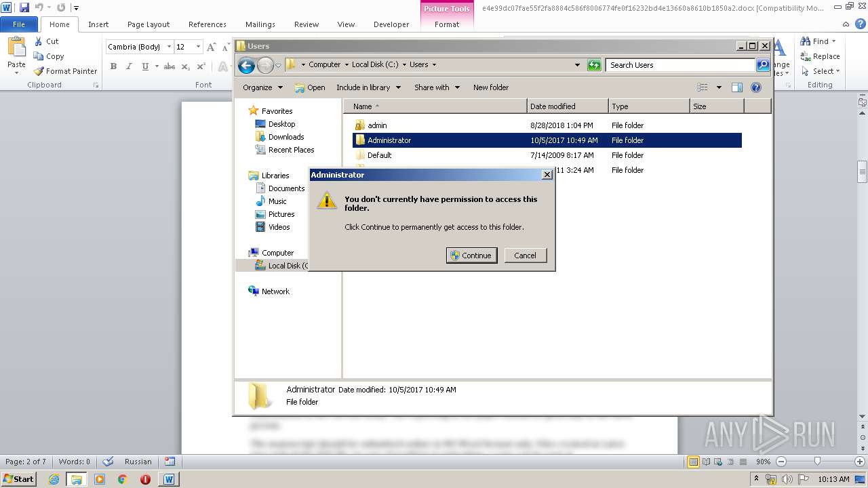Select the admin folder row

[547, 125]
